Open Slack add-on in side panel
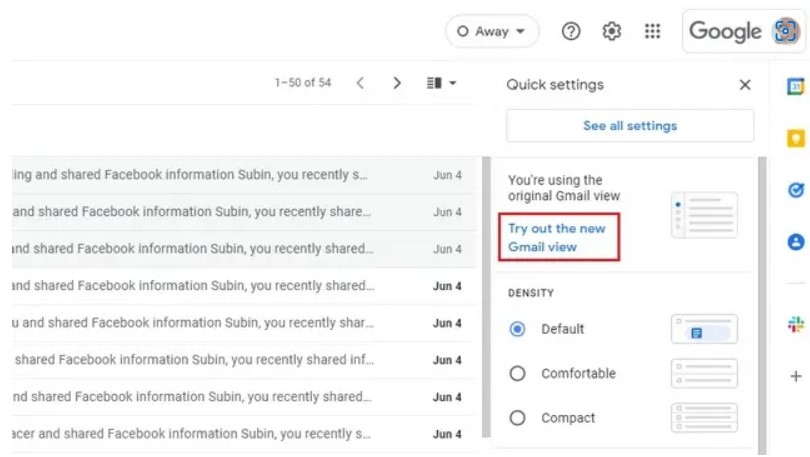Image resolution: width=810 pixels, height=457 pixels. click(x=796, y=324)
